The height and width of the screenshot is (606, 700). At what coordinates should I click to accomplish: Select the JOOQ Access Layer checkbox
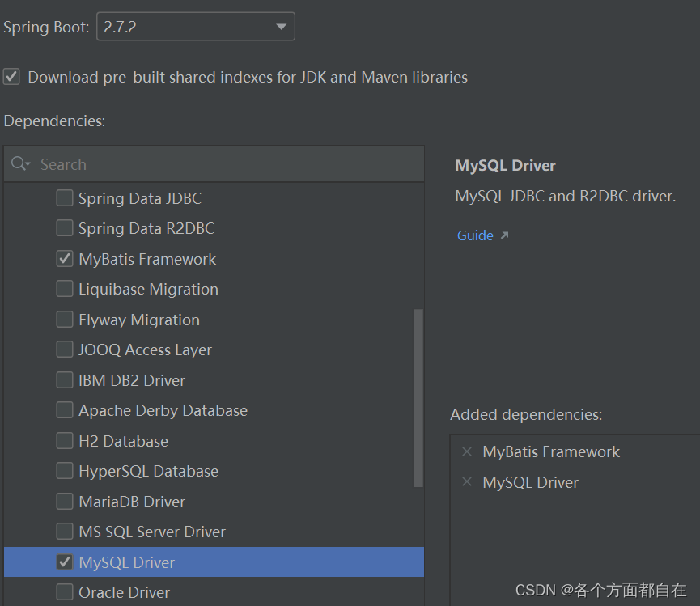(x=64, y=350)
